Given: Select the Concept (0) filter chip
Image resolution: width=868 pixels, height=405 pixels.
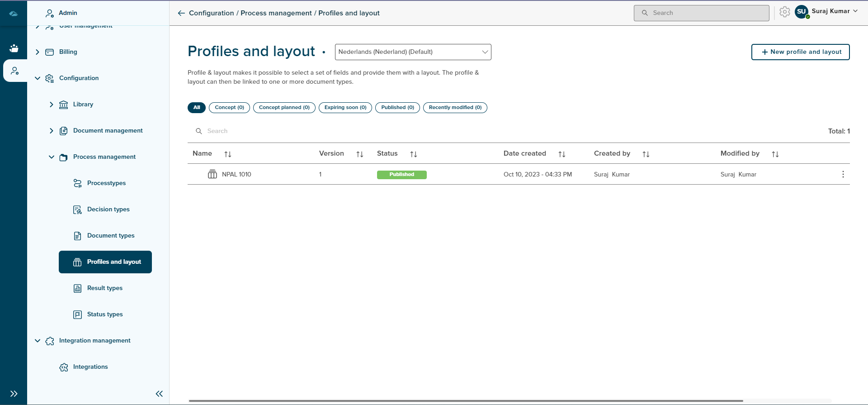Looking at the screenshot, I should click(229, 108).
